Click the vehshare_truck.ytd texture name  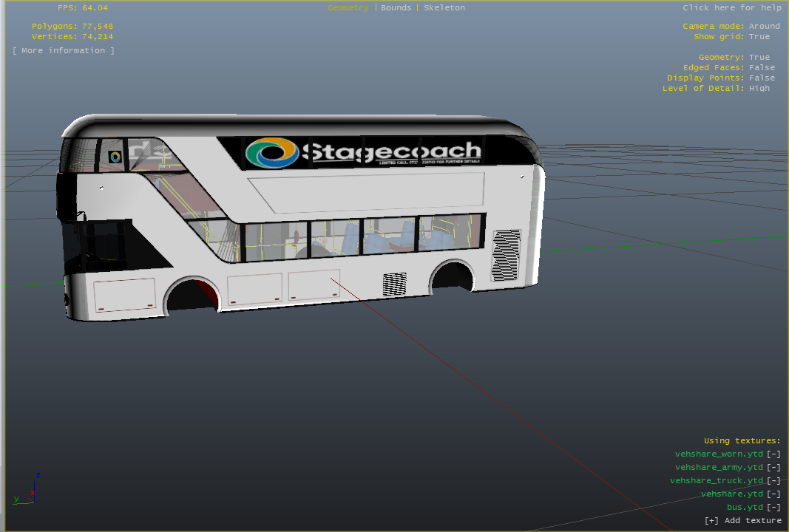pyautogui.click(x=716, y=481)
